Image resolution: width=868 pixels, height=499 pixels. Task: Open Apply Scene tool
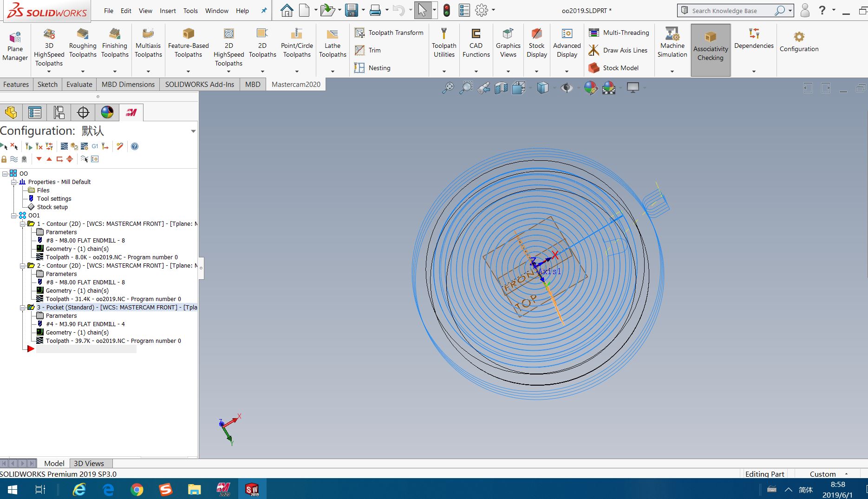(x=609, y=88)
